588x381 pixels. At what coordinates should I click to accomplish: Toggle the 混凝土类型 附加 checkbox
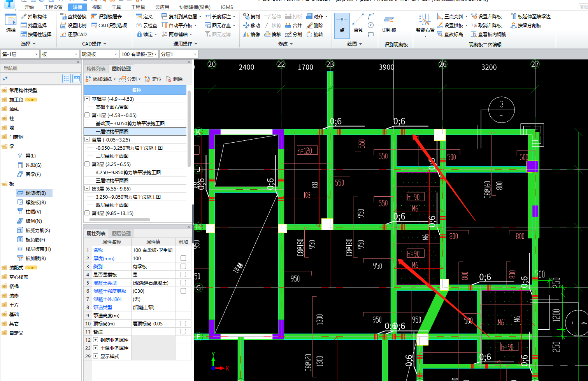coord(183,283)
